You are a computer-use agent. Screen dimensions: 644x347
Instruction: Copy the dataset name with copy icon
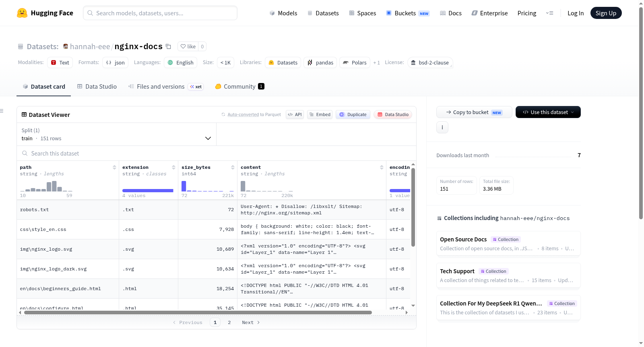168,46
